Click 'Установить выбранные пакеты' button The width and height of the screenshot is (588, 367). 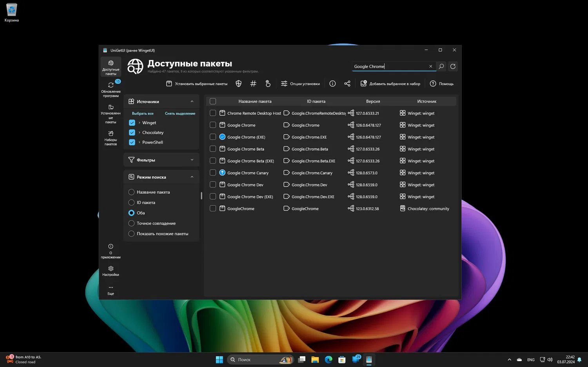tap(197, 83)
